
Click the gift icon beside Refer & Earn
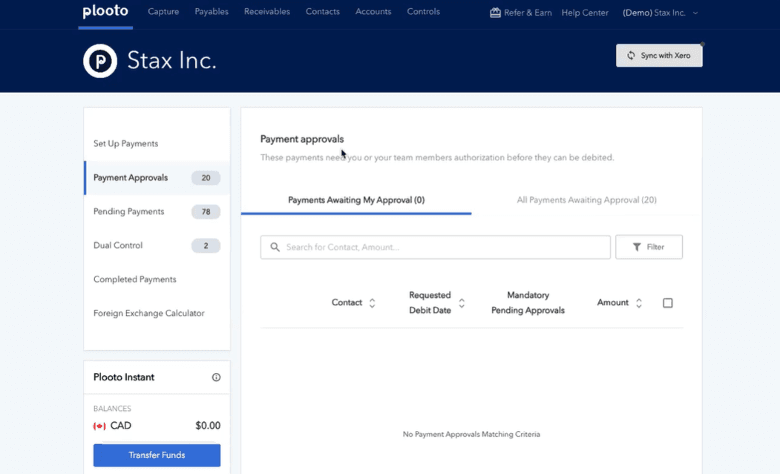tap(495, 12)
